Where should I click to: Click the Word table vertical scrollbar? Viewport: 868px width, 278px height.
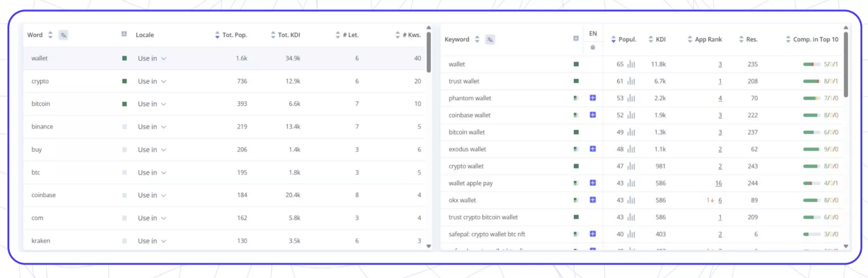429,52
